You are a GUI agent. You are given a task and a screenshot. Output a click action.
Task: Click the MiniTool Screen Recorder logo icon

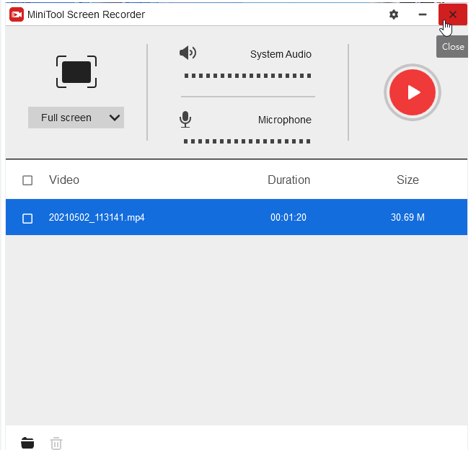[x=17, y=14]
